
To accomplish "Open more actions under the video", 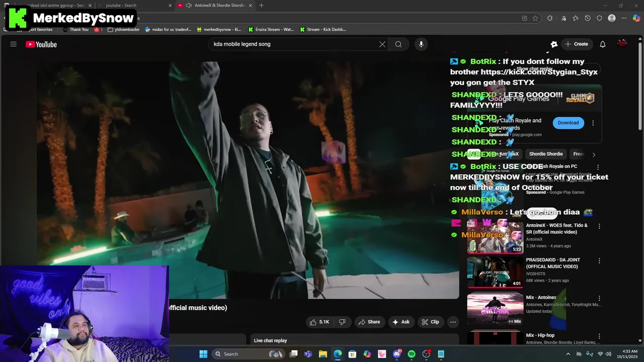I will tap(453, 322).
